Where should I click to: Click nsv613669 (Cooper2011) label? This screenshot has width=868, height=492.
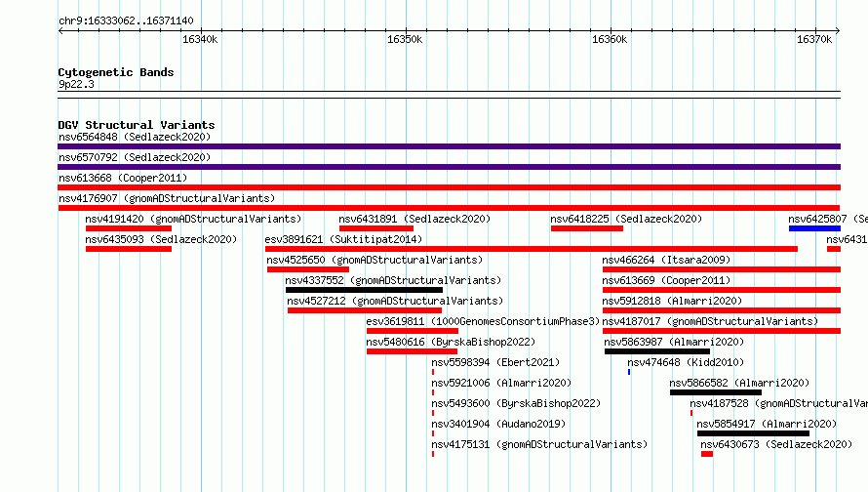(x=666, y=280)
